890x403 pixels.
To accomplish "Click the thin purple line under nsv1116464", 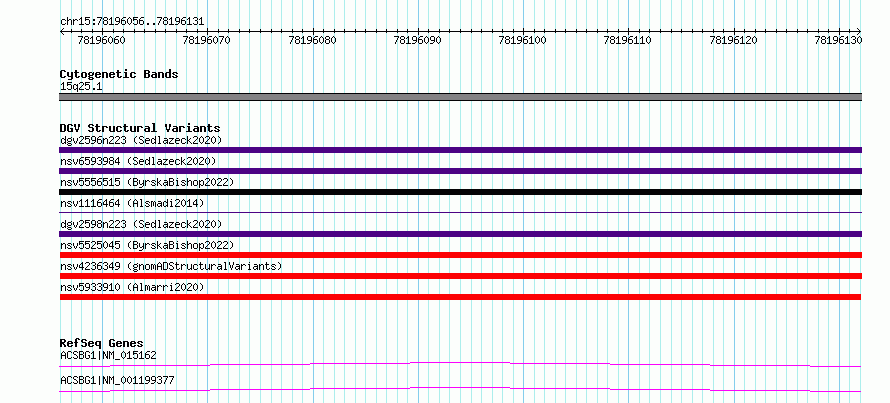I will click(460, 212).
